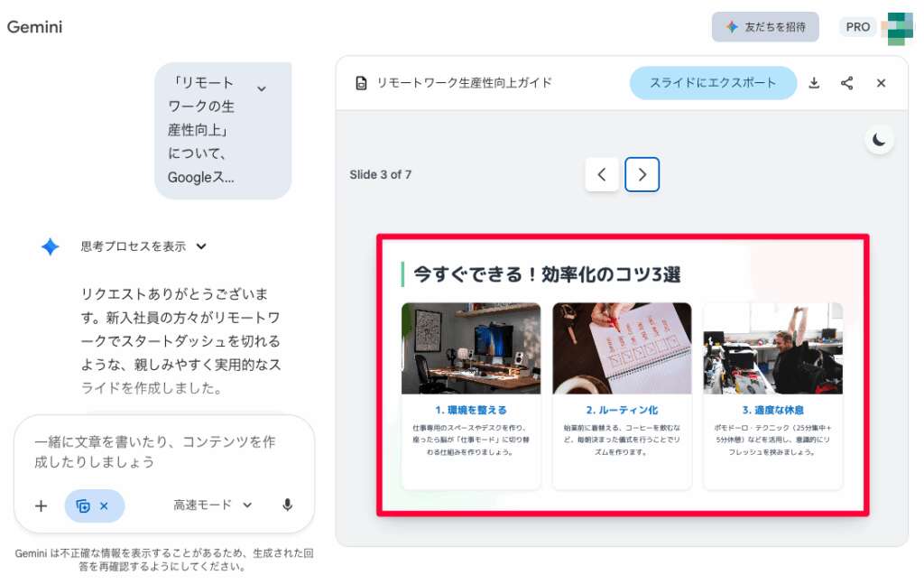Click the plus icon to add an attachment

click(x=41, y=505)
